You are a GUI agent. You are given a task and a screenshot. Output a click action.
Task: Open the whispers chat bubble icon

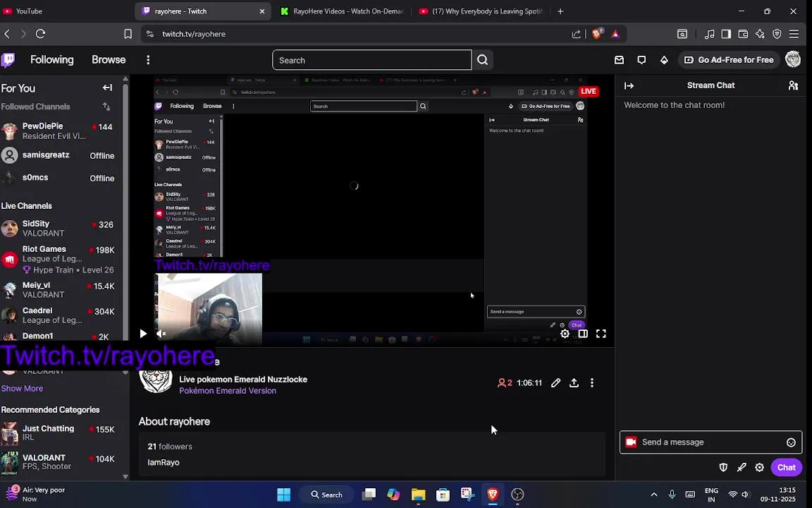coord(641,60)
